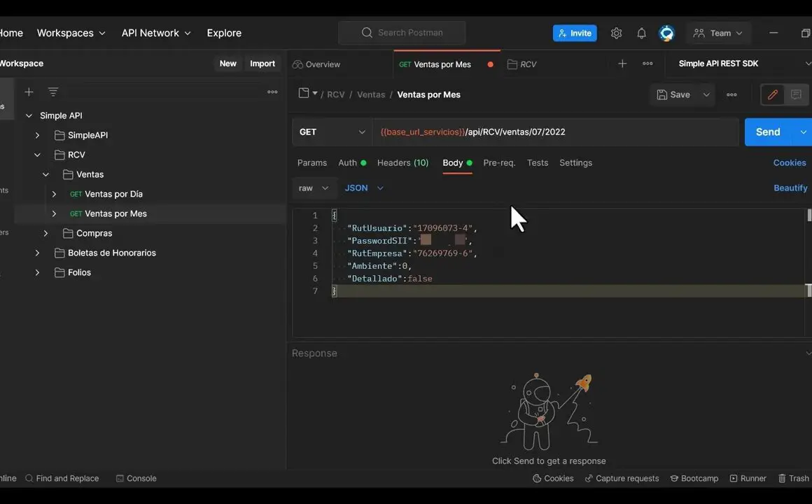The height and width of the screenshot is (504, 812).
Task: Click the plus icon to create new collection
Action: (29, 92)
